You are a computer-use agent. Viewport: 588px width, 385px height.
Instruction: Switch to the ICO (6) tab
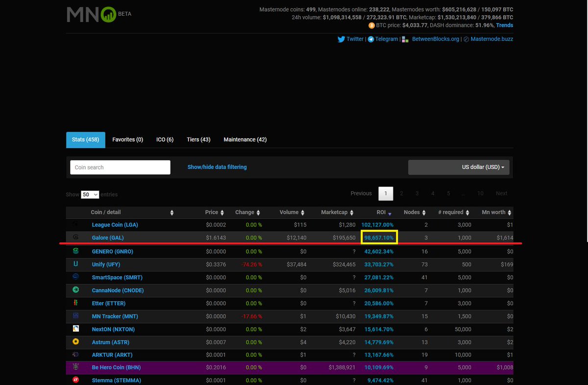tap(165, 140)
